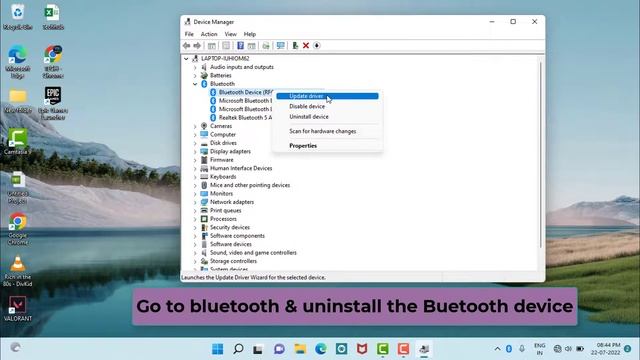Click the Chat taskbar icon
The height and width of the screenshot is (360, 640).
click(x=280, y=349)
